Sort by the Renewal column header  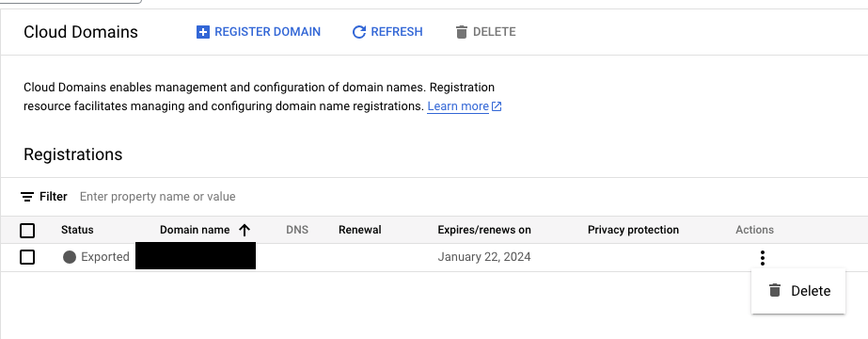[x=360, y=230]
